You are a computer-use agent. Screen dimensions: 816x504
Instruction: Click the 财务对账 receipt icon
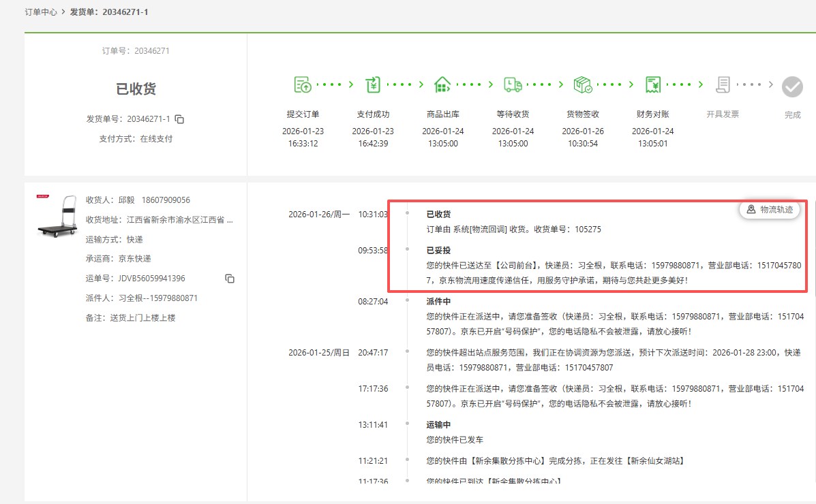[x=653, y=85]
